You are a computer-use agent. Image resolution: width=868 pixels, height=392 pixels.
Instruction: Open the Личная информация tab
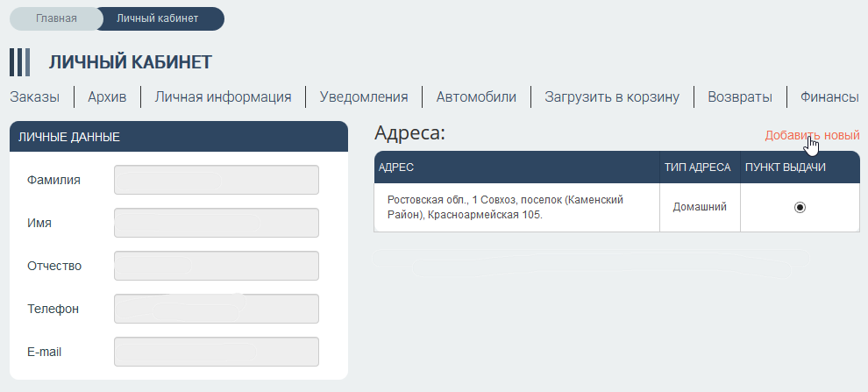223,97
